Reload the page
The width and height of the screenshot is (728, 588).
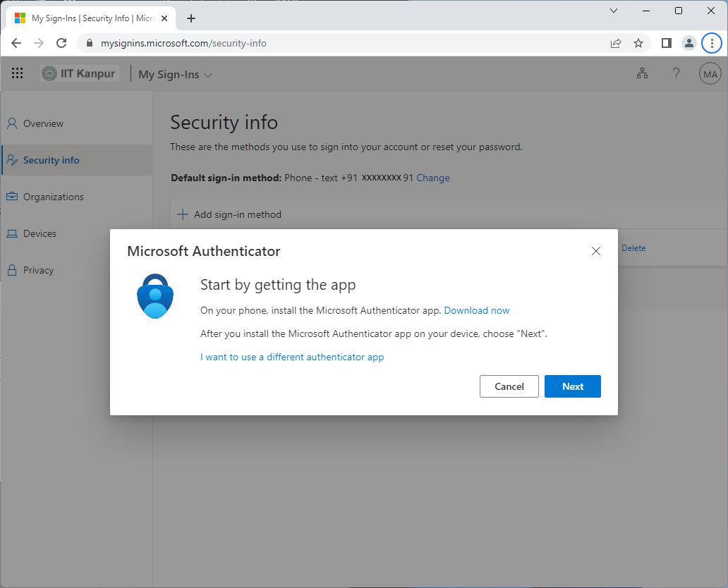pos(61,43)
